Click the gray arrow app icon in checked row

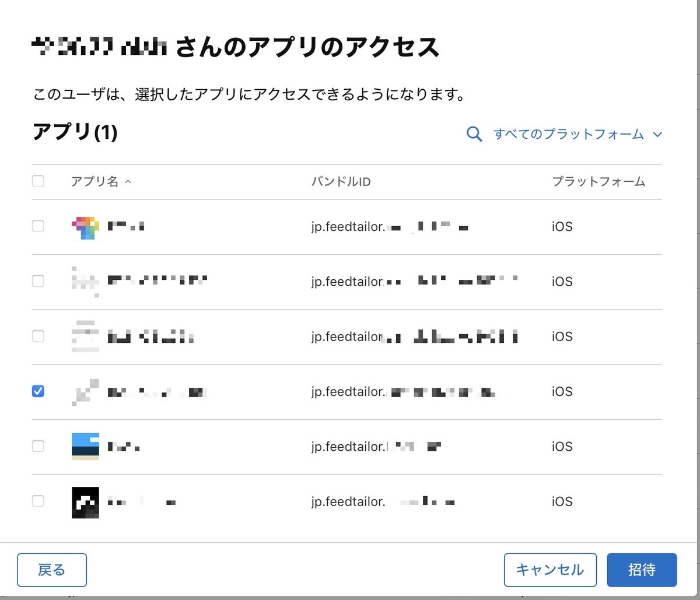(85, 392)
